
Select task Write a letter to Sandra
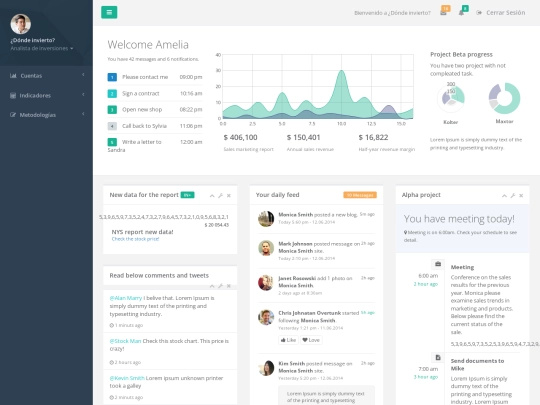tap(155, 146)
